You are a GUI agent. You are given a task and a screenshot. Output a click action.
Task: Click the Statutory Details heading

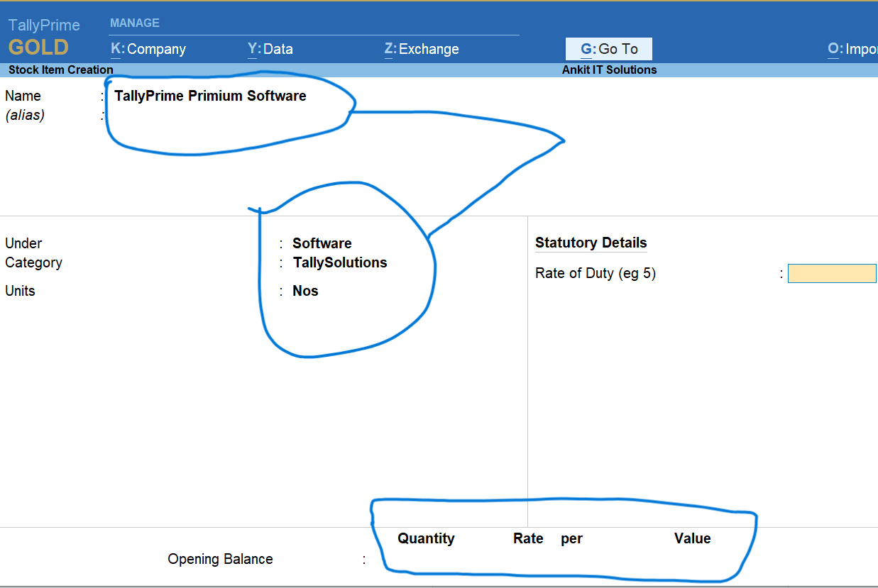(591, 243)
